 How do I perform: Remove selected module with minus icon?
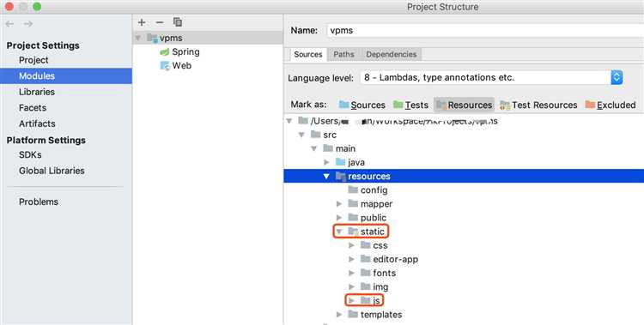[x=160, y=22]
